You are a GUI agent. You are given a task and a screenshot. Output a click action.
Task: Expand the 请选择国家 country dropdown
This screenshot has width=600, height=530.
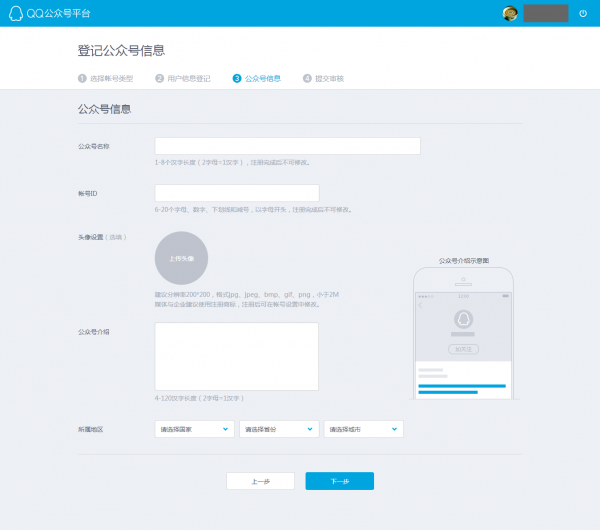pos(195,429)
